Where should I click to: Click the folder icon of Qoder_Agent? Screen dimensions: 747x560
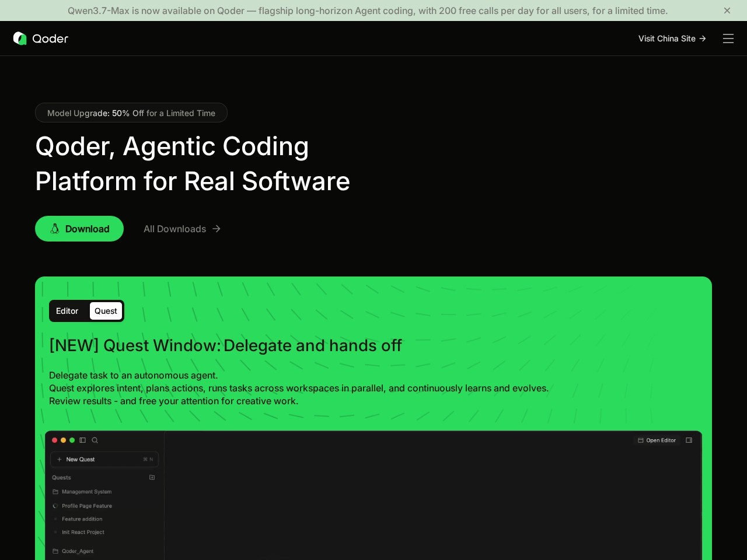55,551
